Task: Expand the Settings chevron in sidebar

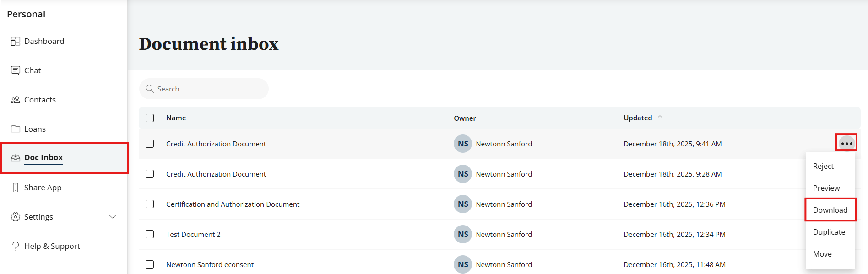Action: tap(113, 216)
